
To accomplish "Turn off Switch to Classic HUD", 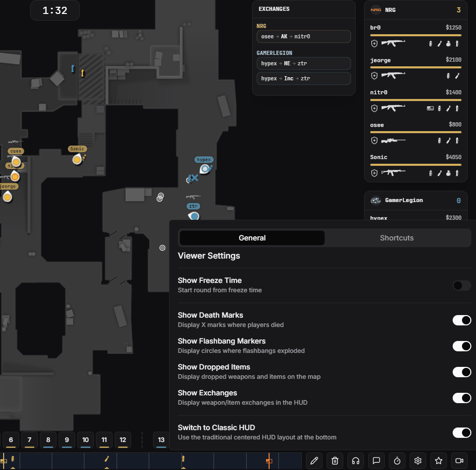I will point(461,433).
